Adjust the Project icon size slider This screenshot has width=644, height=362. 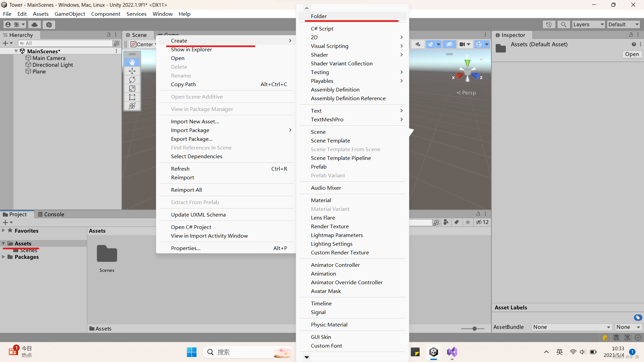coord(474,328)
